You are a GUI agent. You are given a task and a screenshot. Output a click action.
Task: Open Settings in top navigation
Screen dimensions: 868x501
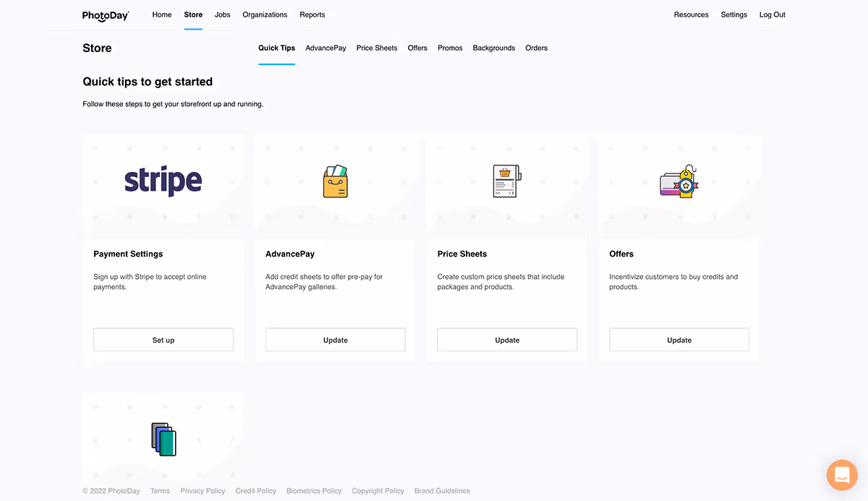click(x=734, y=14)
